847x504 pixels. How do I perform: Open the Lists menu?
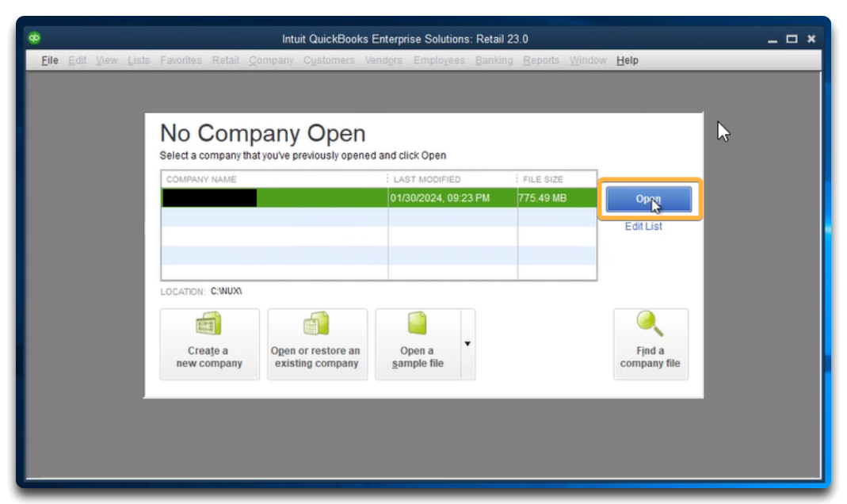click(x=139, y=60)
